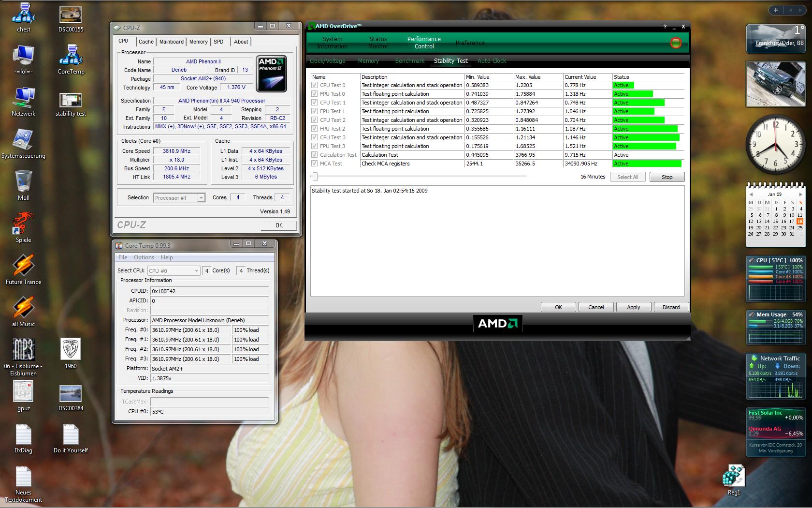Switch to the Mainboard tab in CPU-Z
The height and width of the screenshot is (508, 812).
coord(172,42)
